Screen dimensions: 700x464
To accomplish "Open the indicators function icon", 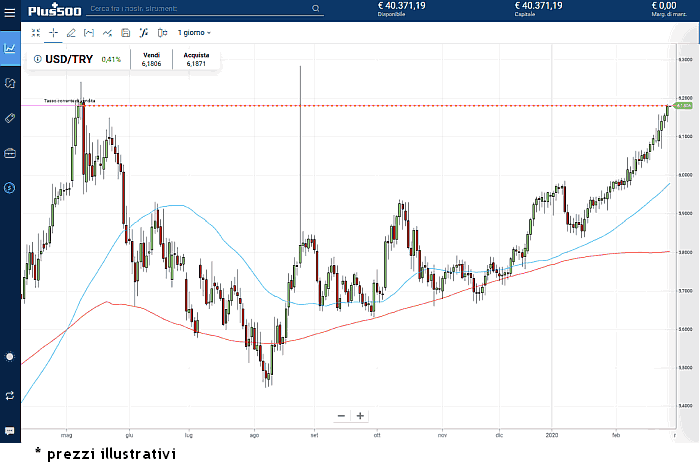I will pyautogui.click(x=143, y=32).
